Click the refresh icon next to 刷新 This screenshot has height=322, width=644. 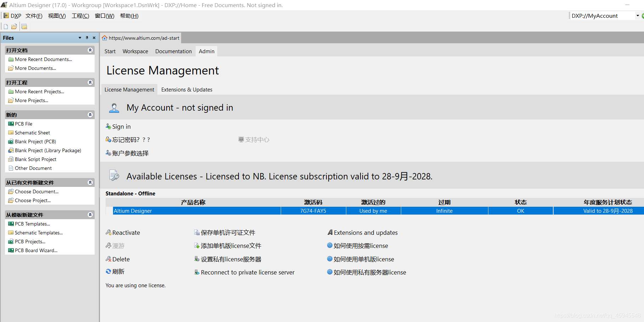(108, 271)
